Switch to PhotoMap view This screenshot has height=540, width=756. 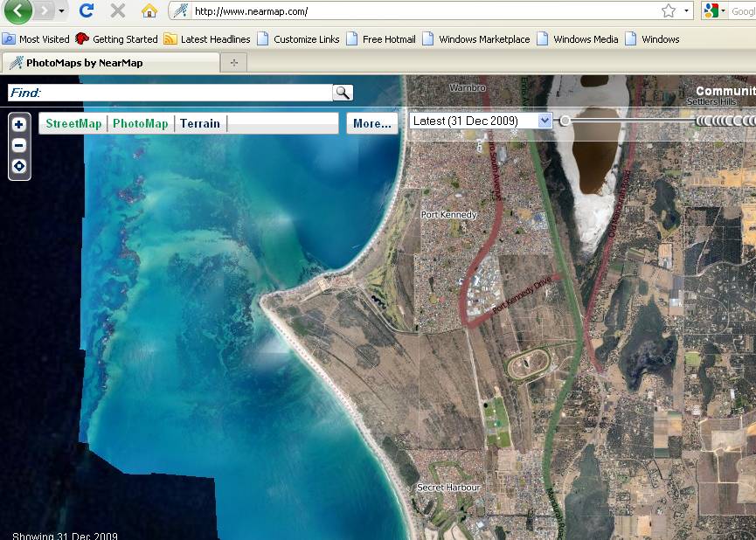[x=140, y=123]
